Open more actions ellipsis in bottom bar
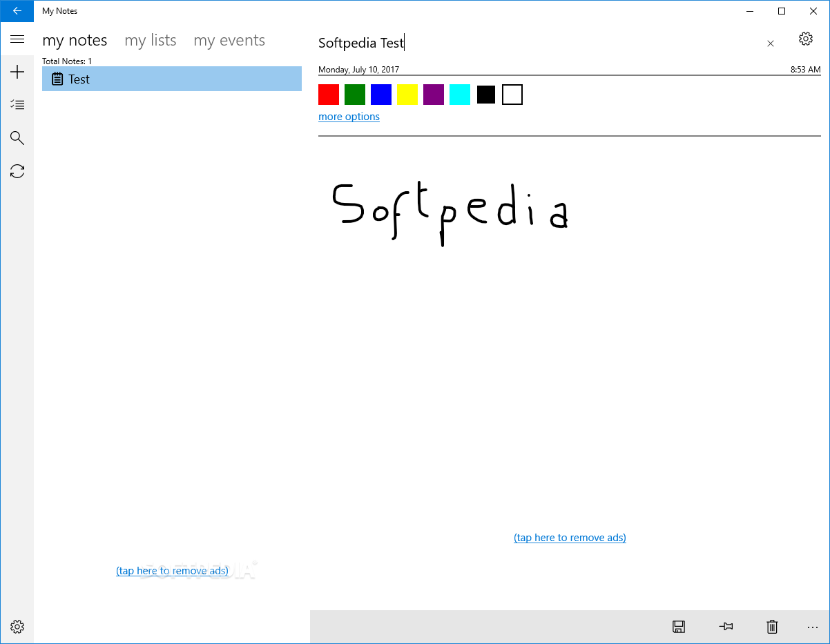Screen dimensions: 830x644 point(812,627)
